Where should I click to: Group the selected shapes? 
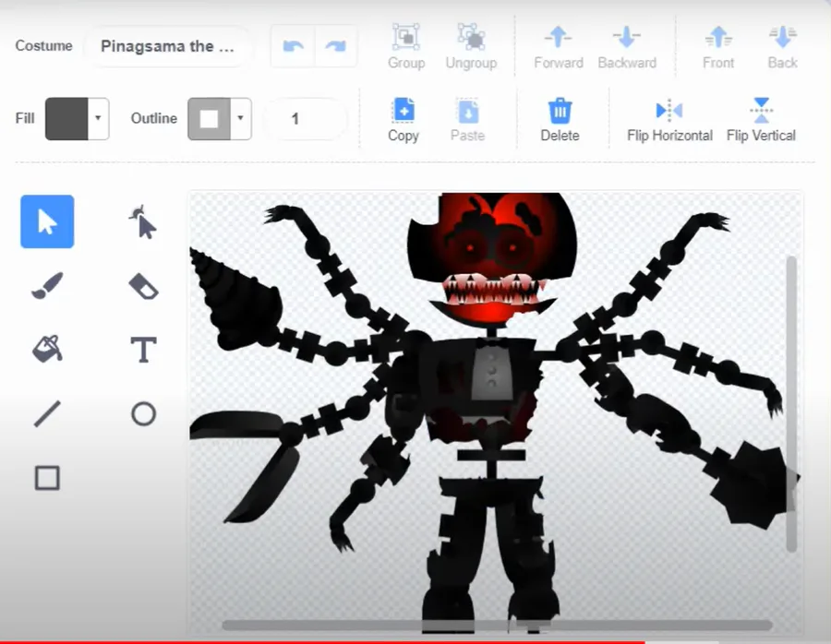[x=406, y=47]
